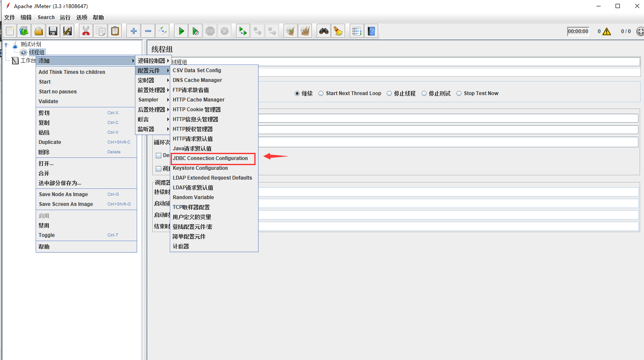Click the Open folder icon
Screen dimensions: 644x360
39,31
